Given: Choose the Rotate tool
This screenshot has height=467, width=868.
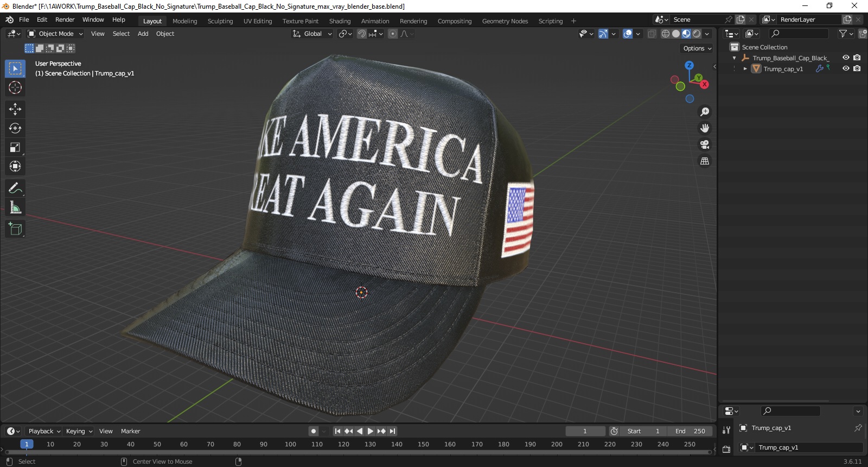Looking at the screenshot, I should 15,128.
